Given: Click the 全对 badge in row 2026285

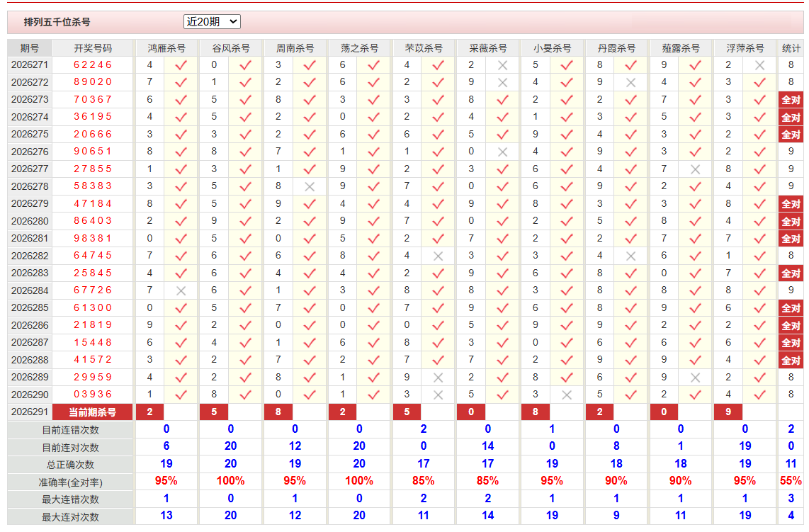Looking at the screenshot, I should pyautogui.click(x=791, y=308).
